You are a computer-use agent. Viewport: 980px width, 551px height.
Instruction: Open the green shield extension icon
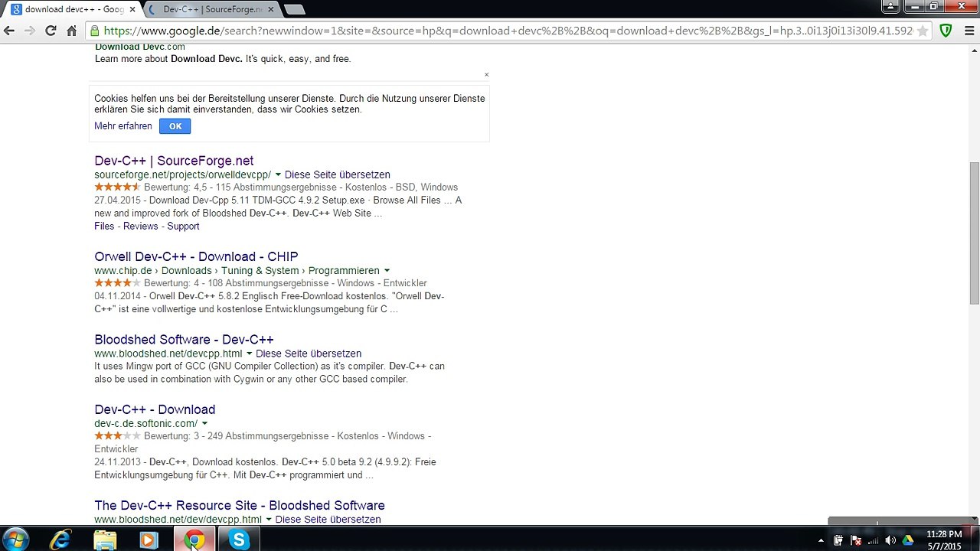tap(946, 31)
